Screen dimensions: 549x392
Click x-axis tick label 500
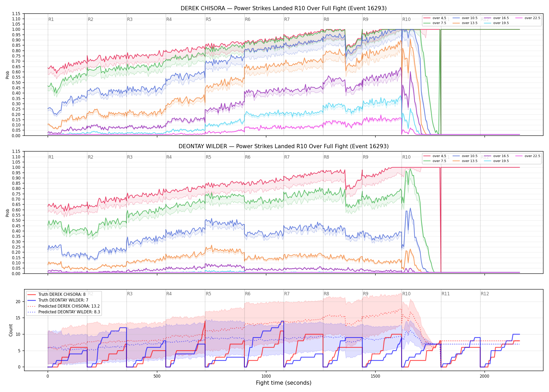(157, 376)
